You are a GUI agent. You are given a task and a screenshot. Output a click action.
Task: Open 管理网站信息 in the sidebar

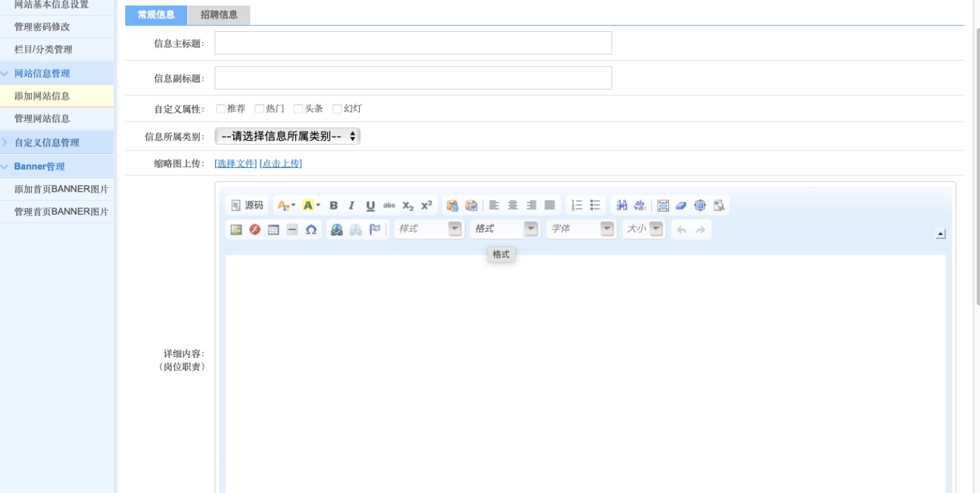pyautogui.click(x=42, y=118)
